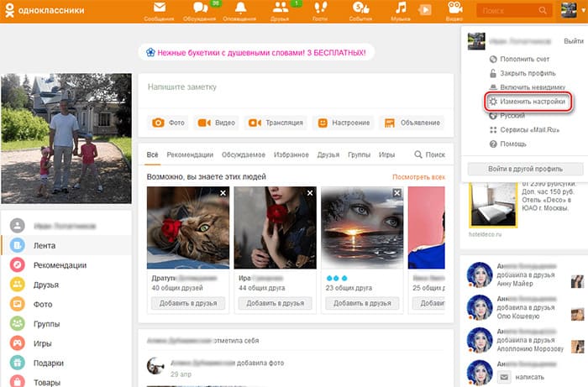Open Сообщения envelope icon in top bar

(x=160, y=8)
